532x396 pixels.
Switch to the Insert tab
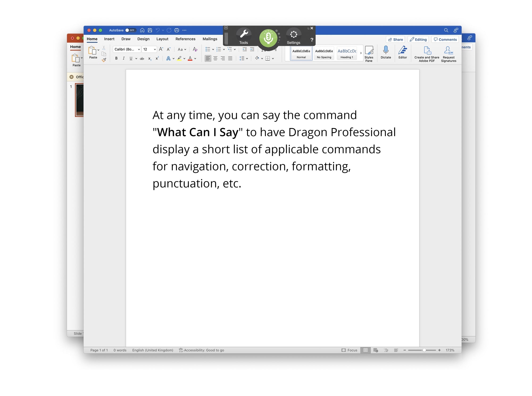point(109,39)
